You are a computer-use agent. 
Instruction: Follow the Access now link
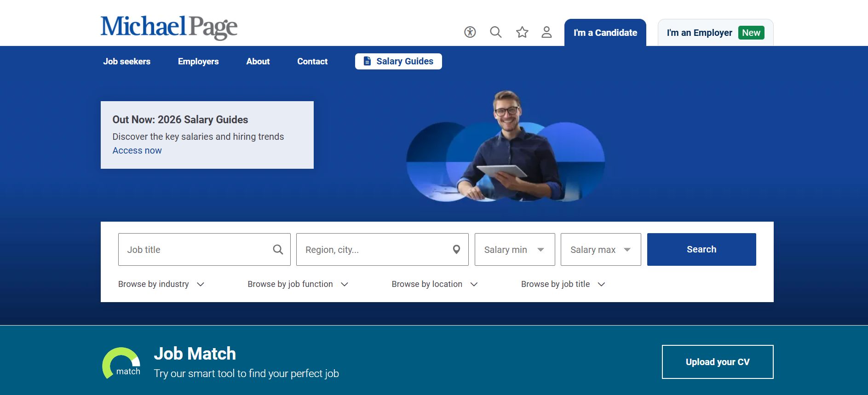[137, 151]
